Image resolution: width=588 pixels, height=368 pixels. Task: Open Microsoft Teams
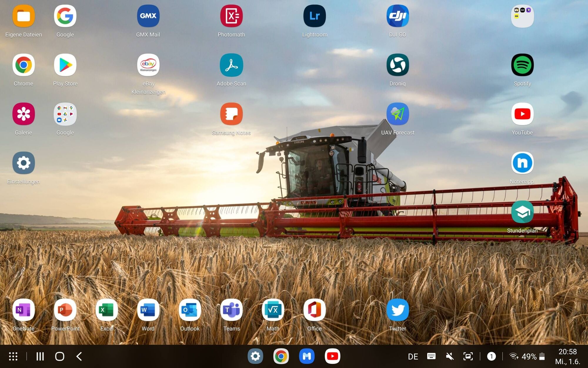tap(231, 310)
